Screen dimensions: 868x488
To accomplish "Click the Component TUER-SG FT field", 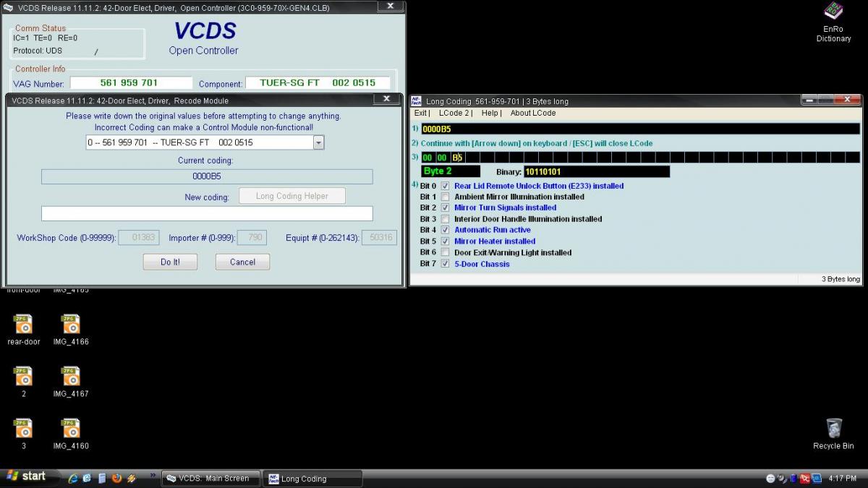I will coord(318,83).
